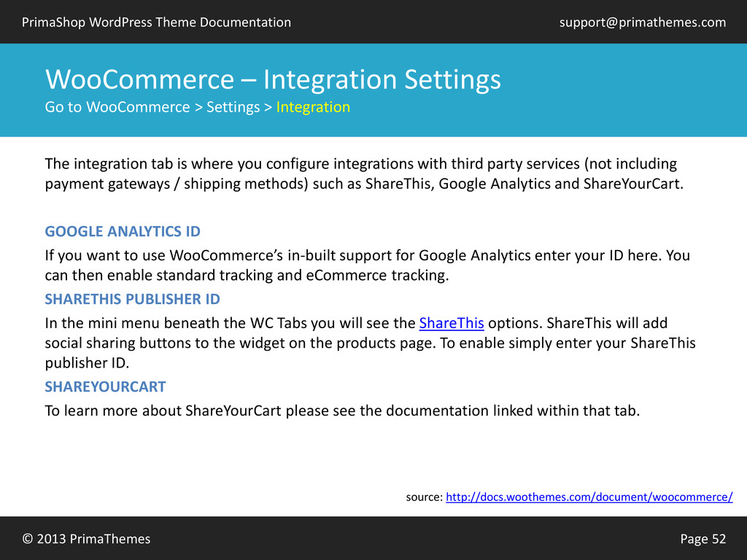Click the 'source:' label before the link
Image resolution: width=747 pixels, height=560 pixels.
pos(425,497)
